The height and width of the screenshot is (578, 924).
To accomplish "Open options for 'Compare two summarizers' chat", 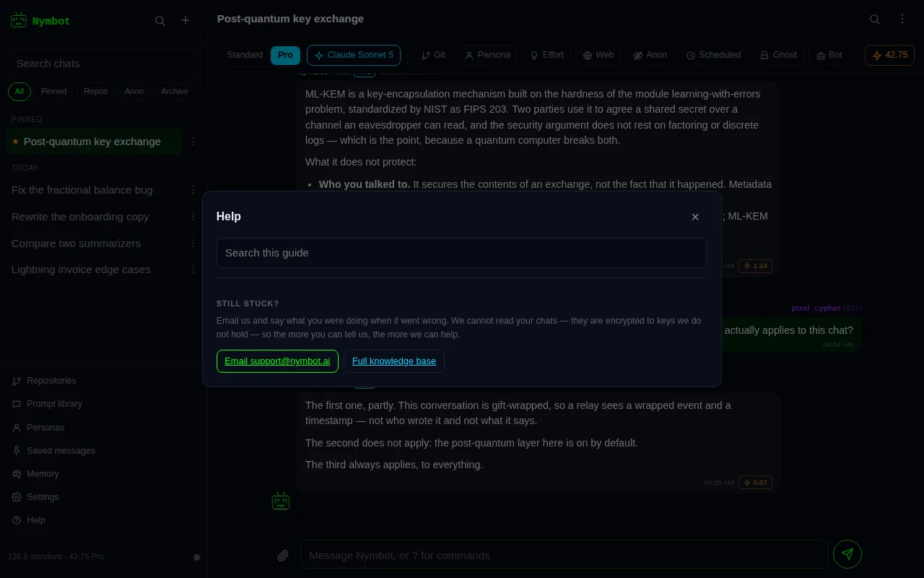I will pyautogui.click(x=193, y=243).
